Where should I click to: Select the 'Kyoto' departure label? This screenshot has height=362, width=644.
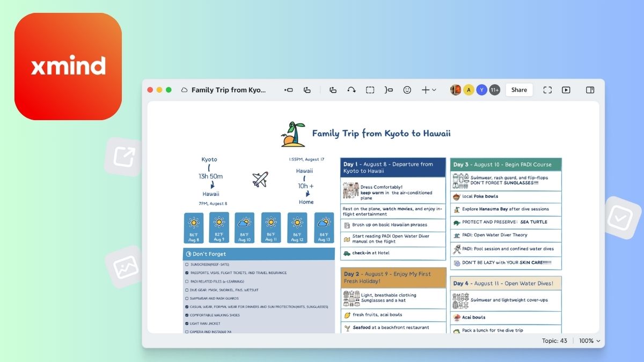pyautogui.click(x=209, y=159)
